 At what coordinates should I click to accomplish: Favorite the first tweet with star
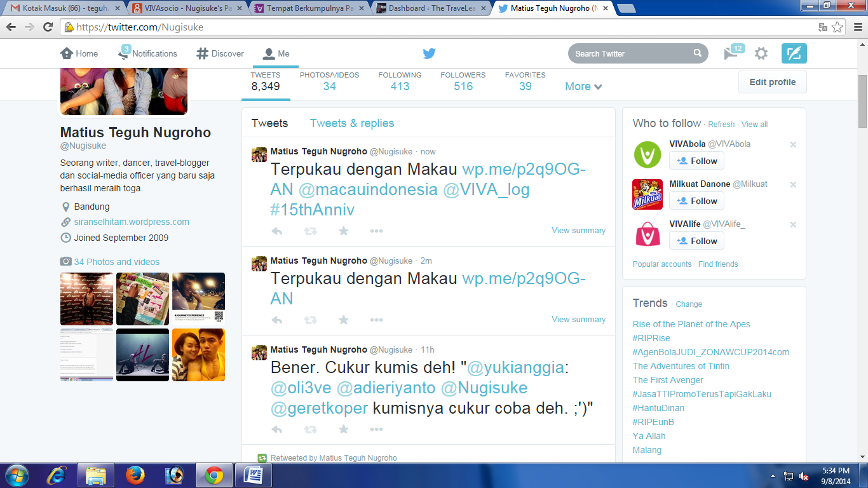pos(343,231)
